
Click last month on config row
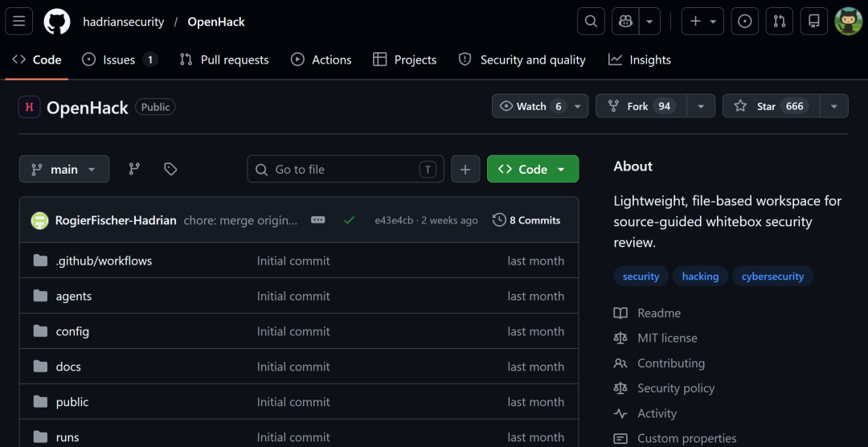click(x=536, y=332)
